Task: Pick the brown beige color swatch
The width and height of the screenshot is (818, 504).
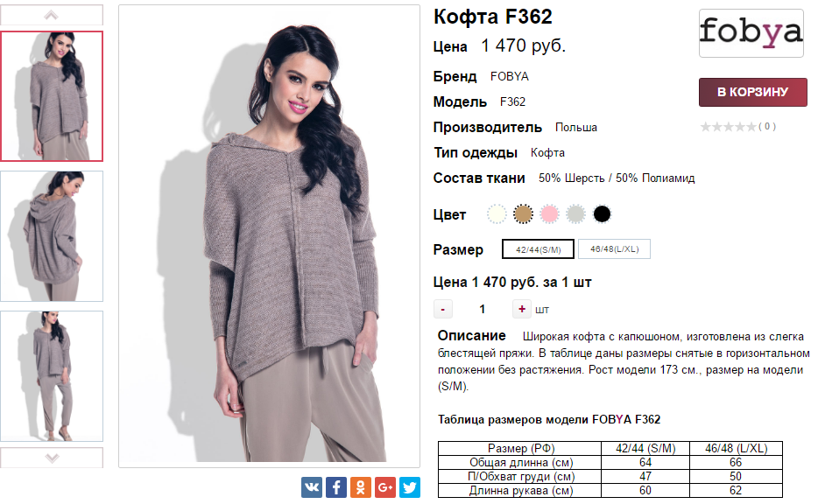Action: pyautogui.click(x=523, y=214)
